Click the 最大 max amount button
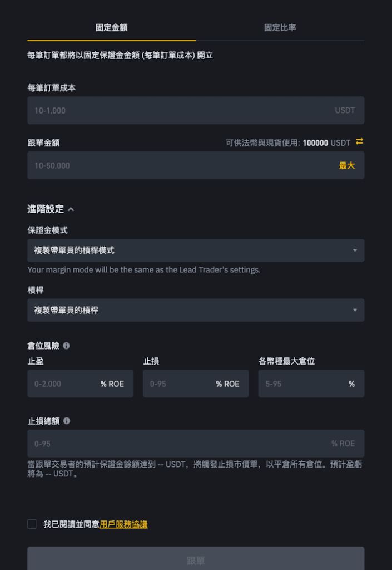This screenshot has width=392, height=570. [x=346, y=165]
